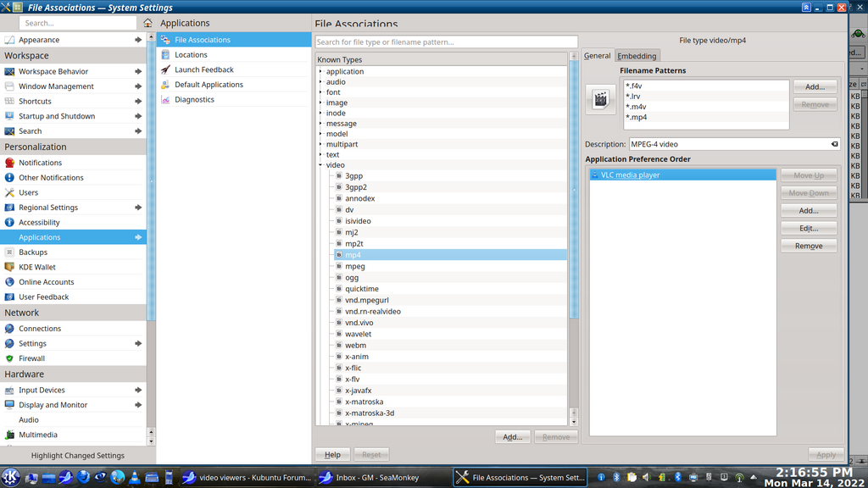
Task: Select VLC media player in preference list
Action: click(682, 175)
